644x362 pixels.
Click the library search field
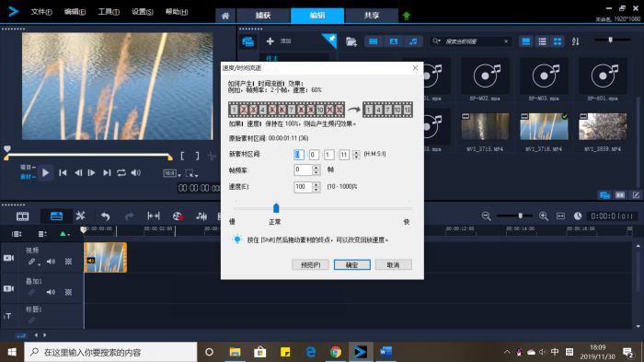pyautogui.click(x=471, y=41)
